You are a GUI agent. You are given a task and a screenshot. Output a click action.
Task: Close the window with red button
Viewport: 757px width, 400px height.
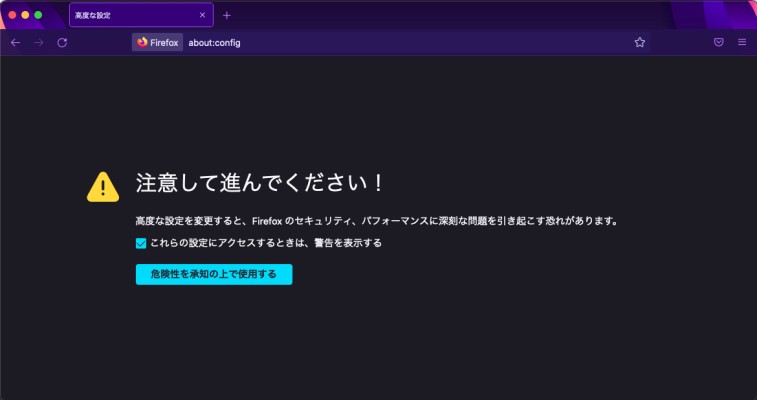click(13, 15)
